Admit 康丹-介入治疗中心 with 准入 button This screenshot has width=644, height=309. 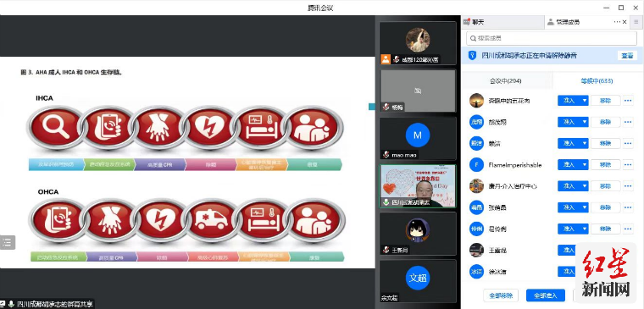(x=569, y=186)
